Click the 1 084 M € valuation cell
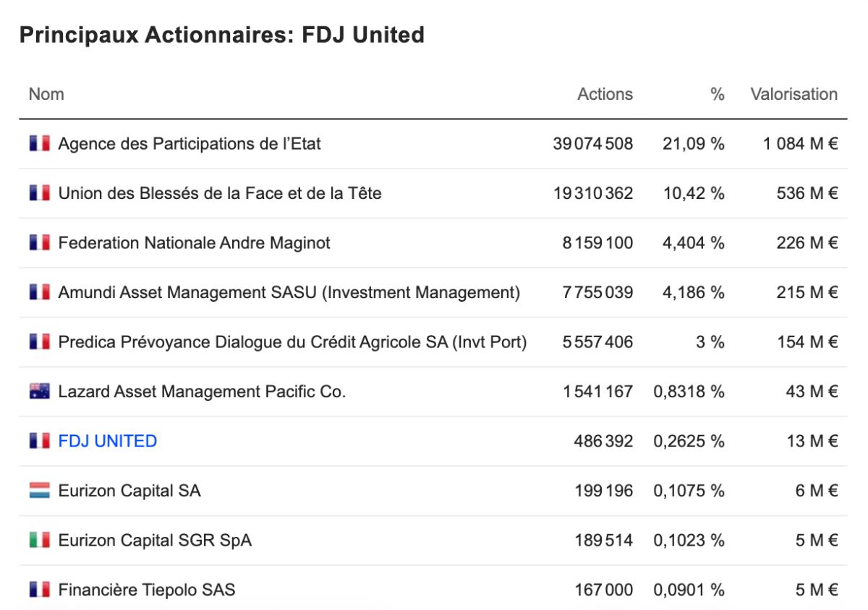Image resolution: width=868 pixels, height=610 pixels. [801, 143]
